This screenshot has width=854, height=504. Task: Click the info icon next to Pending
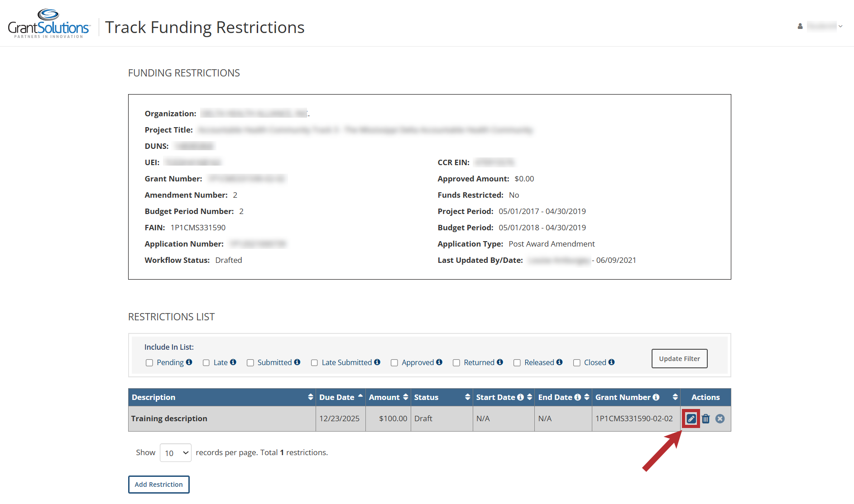click(x=189, y=362)
